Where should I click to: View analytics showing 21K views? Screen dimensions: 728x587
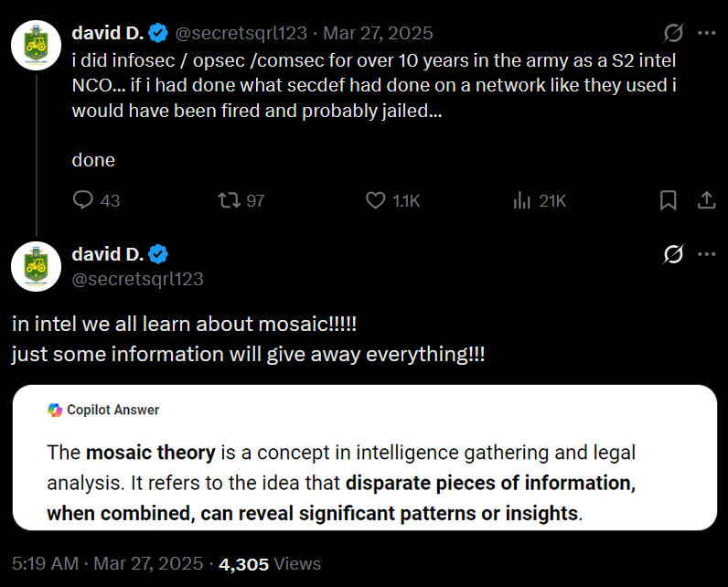[540, 200]
